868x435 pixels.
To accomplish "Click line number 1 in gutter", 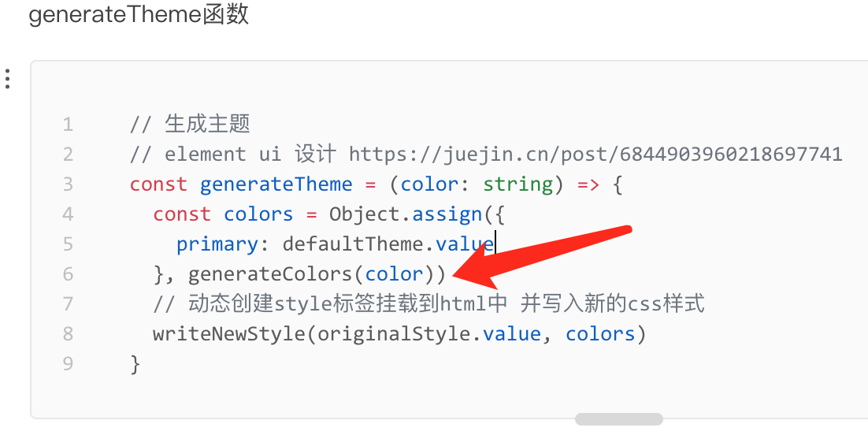I will pyautogui.click(x=68, y=125).
